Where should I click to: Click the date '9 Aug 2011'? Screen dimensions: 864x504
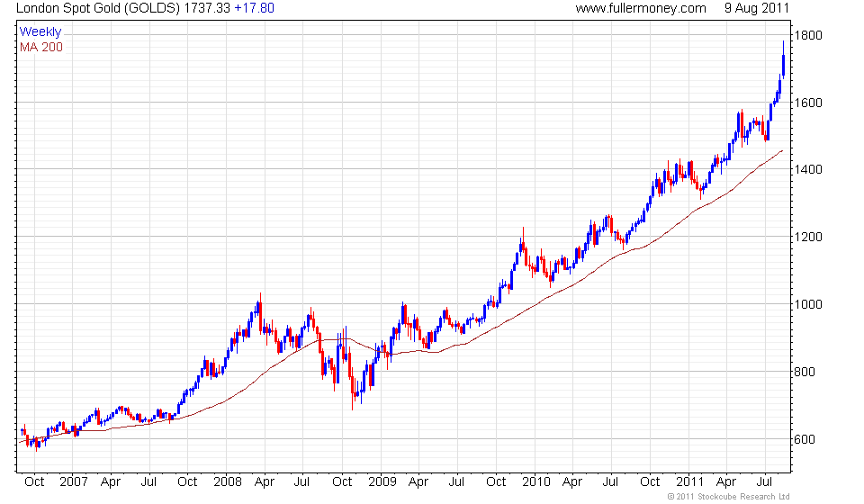point(757,8)
